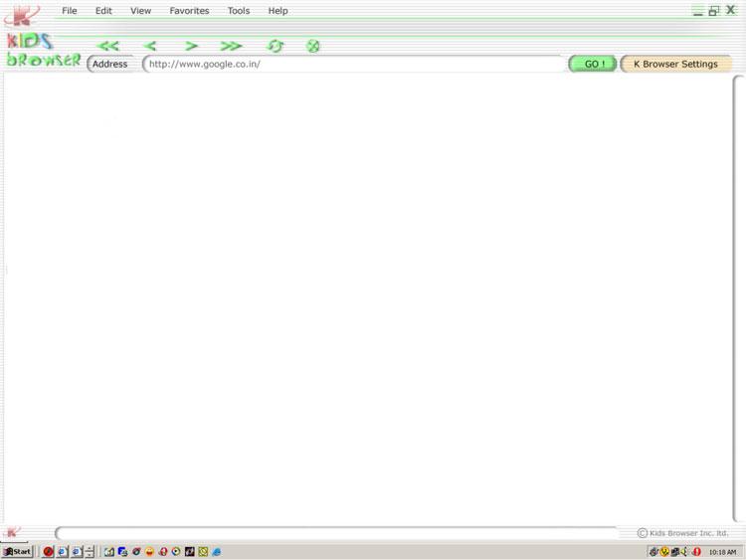Open the File menu

pyautogui.click(x=70, y=11)
